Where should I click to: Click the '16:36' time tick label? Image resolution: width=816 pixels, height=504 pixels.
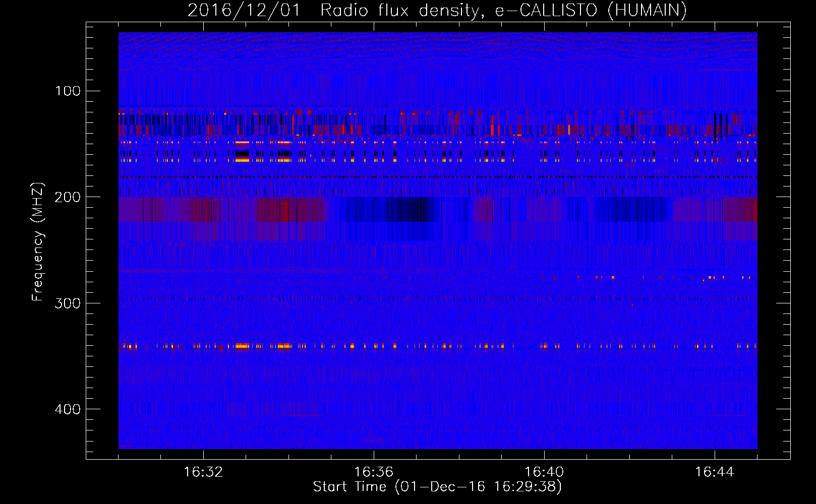pos(374,472)
